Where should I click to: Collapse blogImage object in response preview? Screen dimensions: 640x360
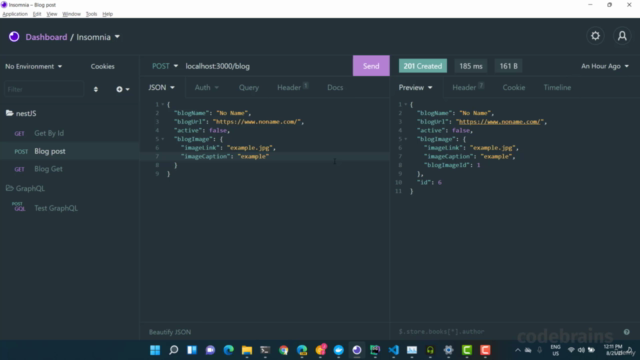(406, 139)
